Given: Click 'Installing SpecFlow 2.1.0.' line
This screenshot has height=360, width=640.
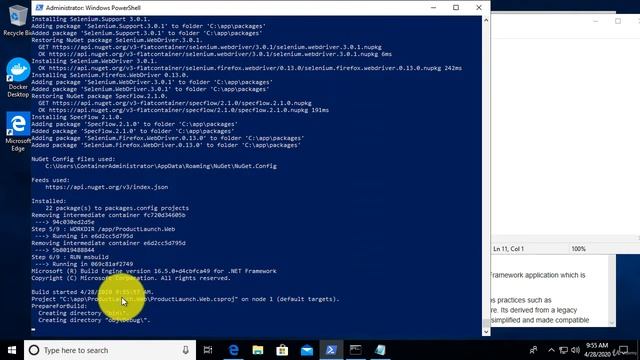Looking at the screenshot, I should 76,117.
